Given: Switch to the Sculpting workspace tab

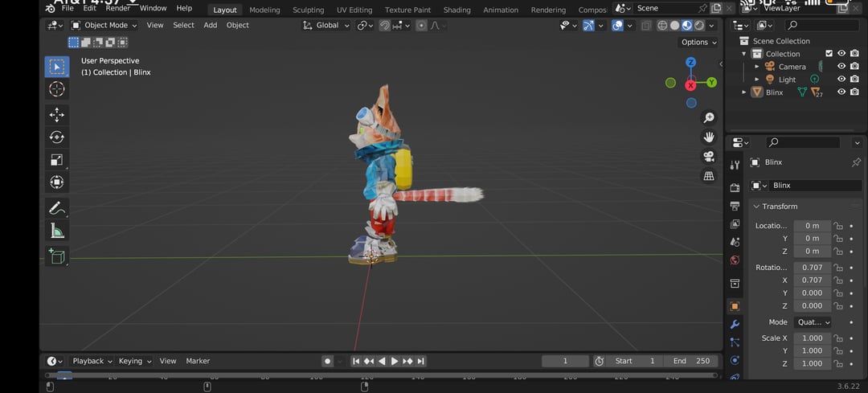Looking at the screenshot, I should tap(308, 10).
